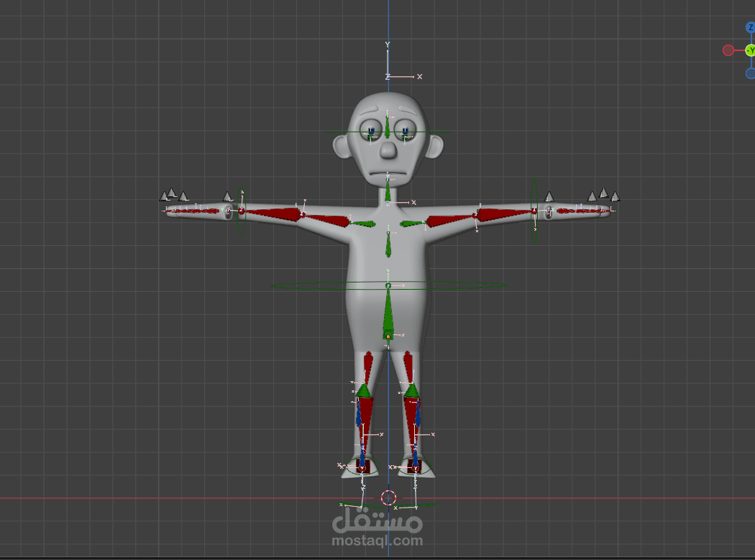Select the red finger bones of screen-left hand
755x560 pixels.
coord(193,211)
